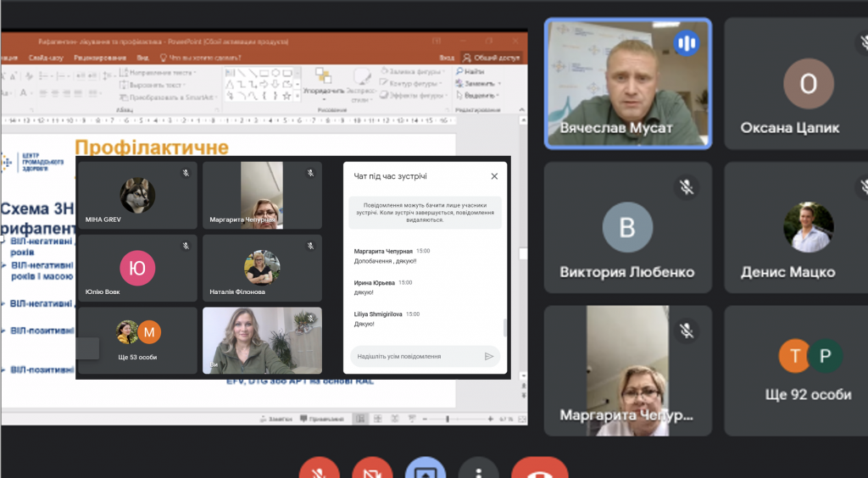The height and width of the screenshot is (478, 868).
Task: Click the Денис Мацко participant tile
Action: coord(796,227)
